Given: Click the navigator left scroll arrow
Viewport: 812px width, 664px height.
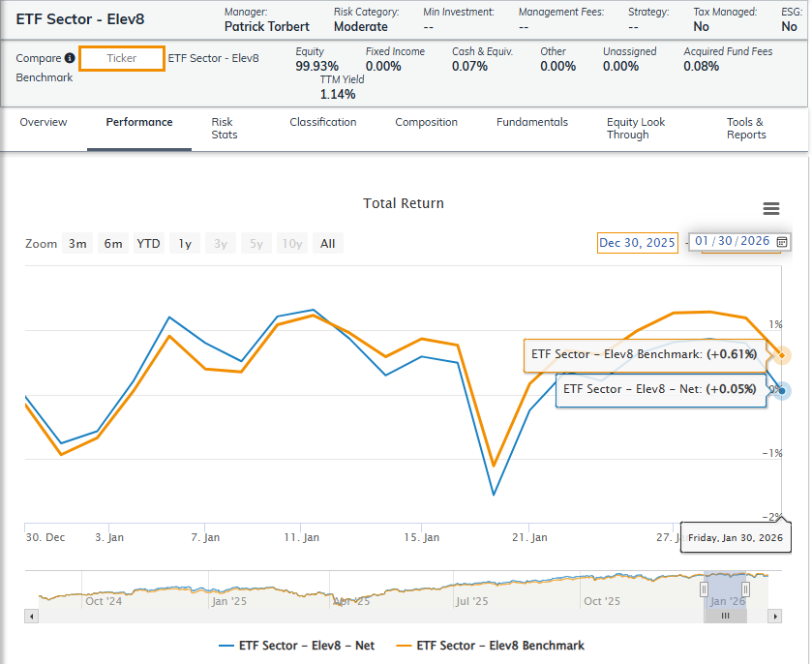Looking at the screenshot, I should 31,616.
